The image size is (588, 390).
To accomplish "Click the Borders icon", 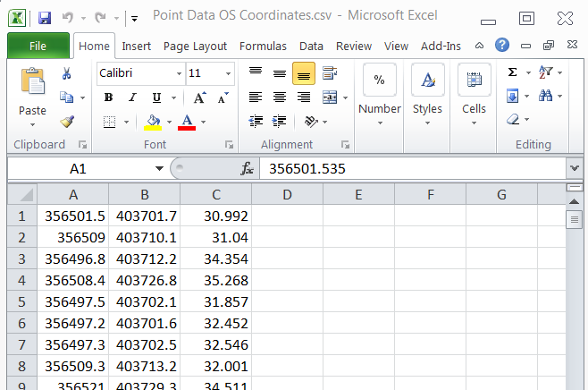I will pyautogui.click(x=109, y=122).
